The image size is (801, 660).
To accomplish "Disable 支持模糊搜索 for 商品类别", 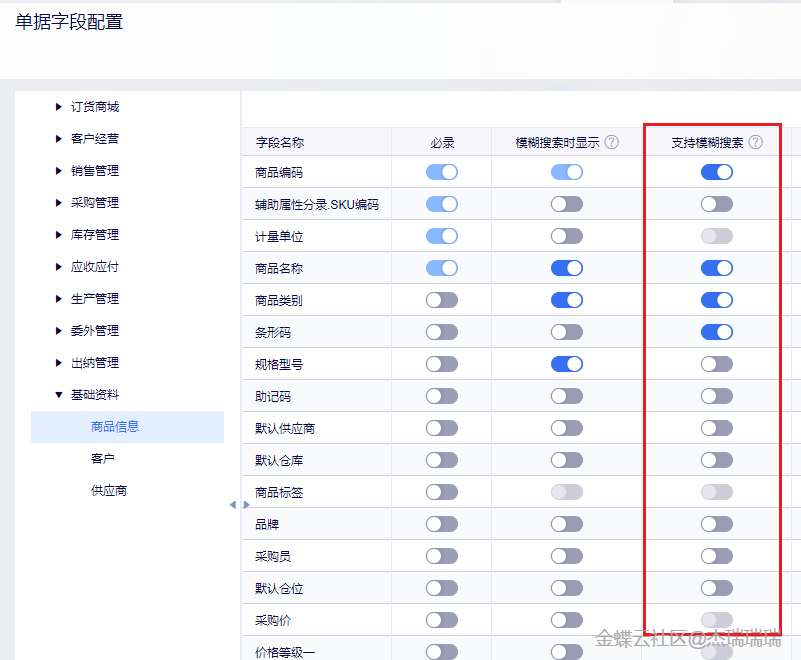I will click(717, 300).
